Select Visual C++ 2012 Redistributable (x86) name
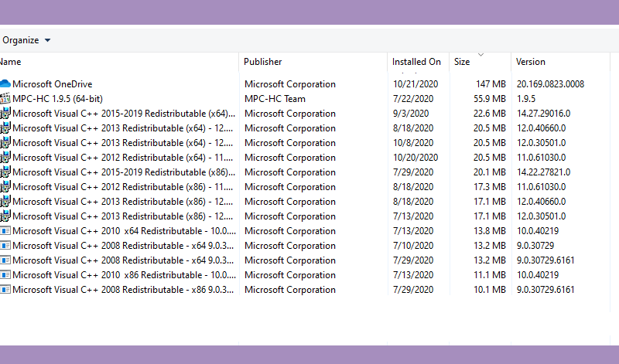Image resolution: width=619 pixels, height=364 pixels. tap(122, 187)
